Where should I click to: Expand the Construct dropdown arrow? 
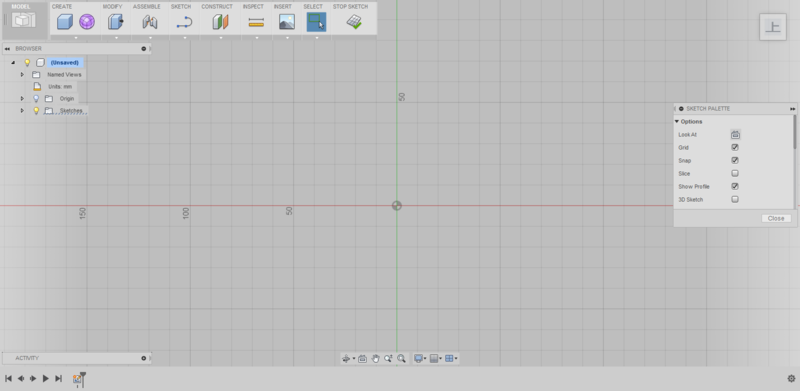221,38
